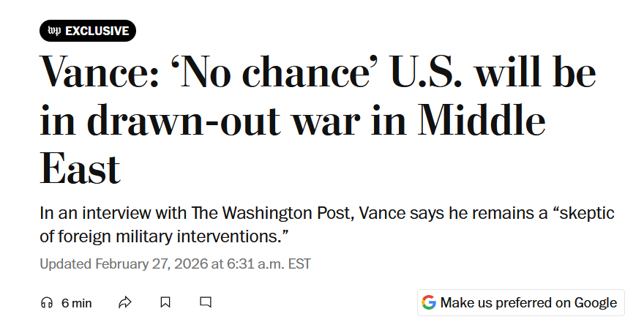Click the interview subheadline text

pyautogui.click(x=326, y=225)
